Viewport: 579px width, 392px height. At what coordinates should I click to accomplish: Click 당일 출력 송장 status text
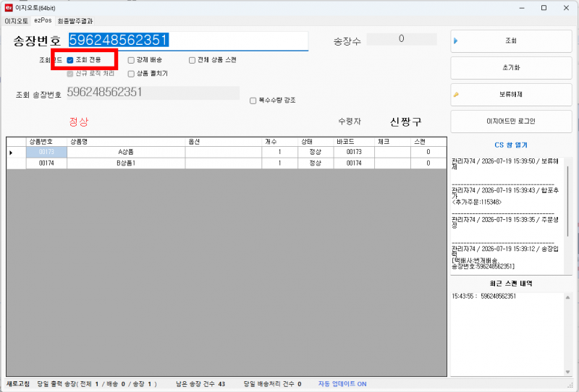(97, 384)
